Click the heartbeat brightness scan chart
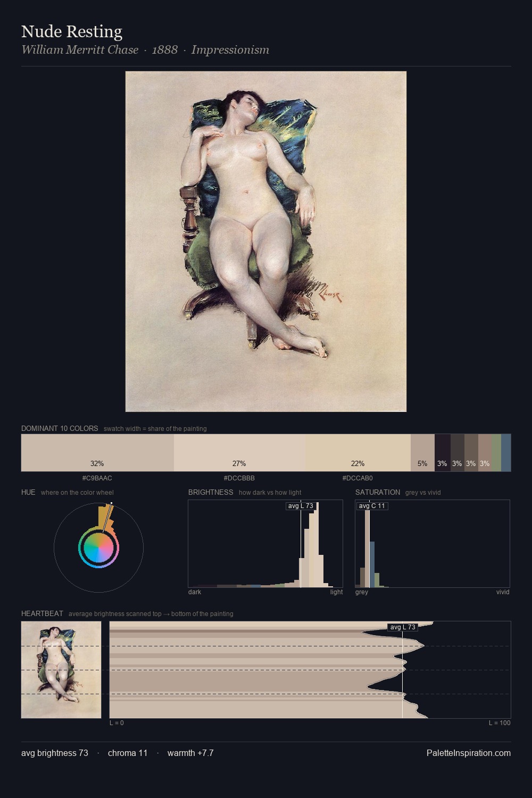Image resolution: width=532 pixels, height=798 pixels. pos(310,670)
